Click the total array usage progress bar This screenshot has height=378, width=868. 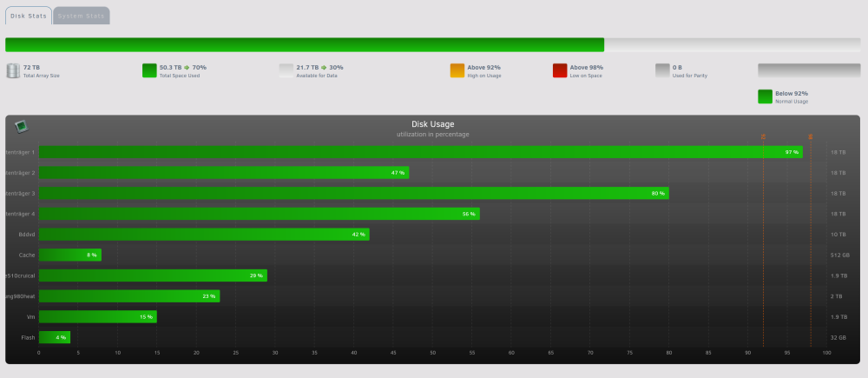click(x=433, y=45)
